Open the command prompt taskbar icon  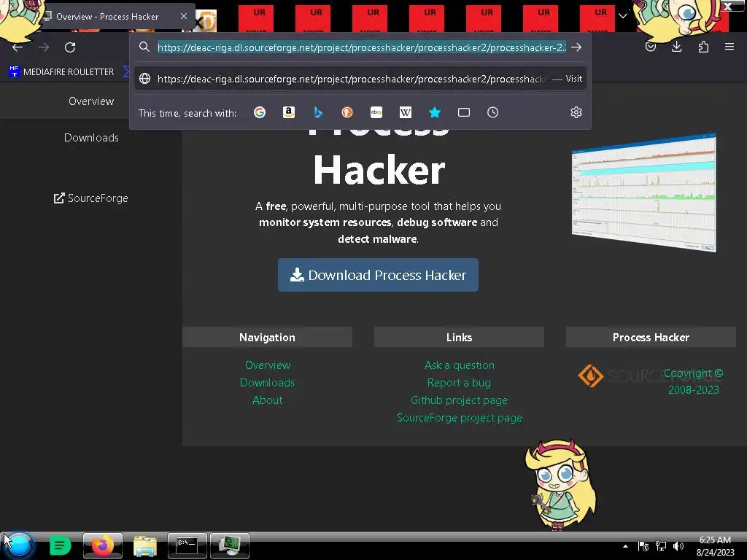point(187,545)
